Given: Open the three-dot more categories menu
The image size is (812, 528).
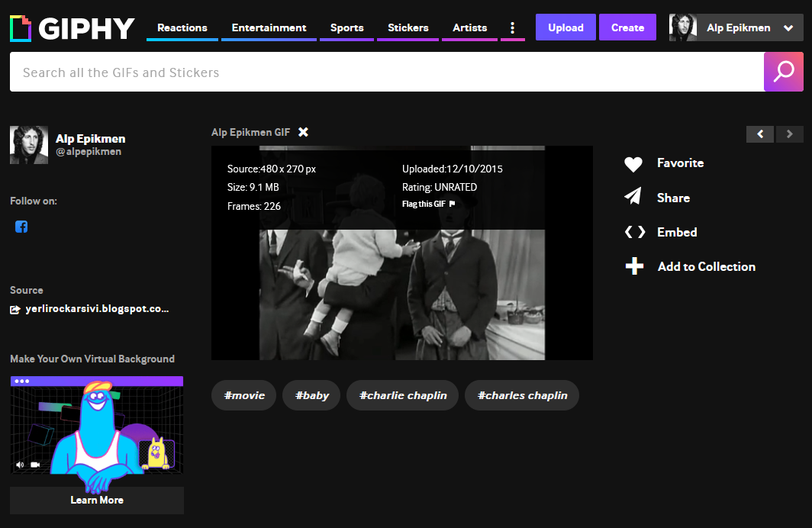Looking at the screenshot, I should 513,28.
